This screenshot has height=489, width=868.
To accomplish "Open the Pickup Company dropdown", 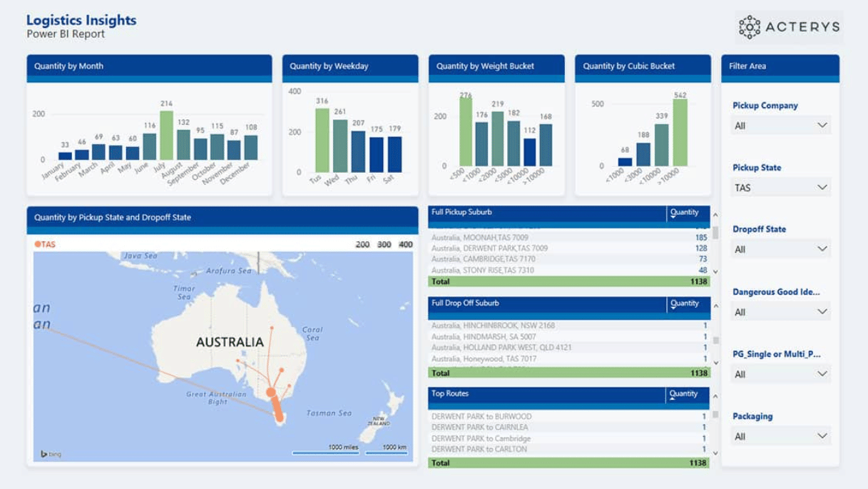I will 780,125.
